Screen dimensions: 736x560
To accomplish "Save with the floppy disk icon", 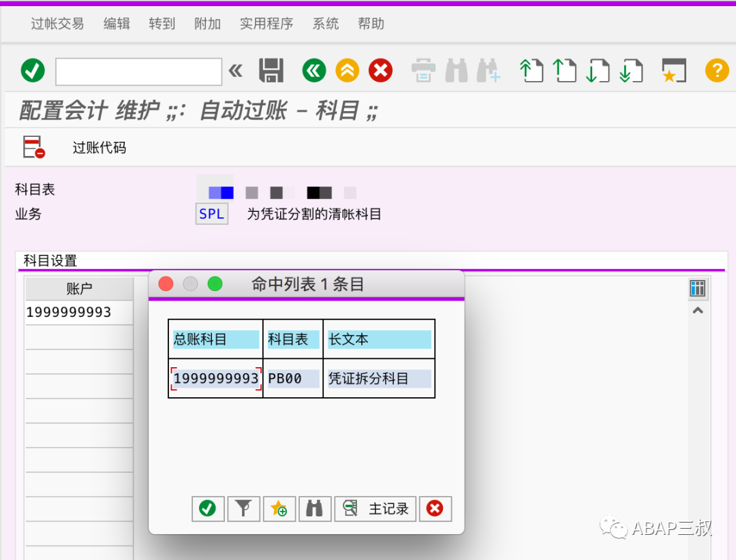I will (271, 71).
